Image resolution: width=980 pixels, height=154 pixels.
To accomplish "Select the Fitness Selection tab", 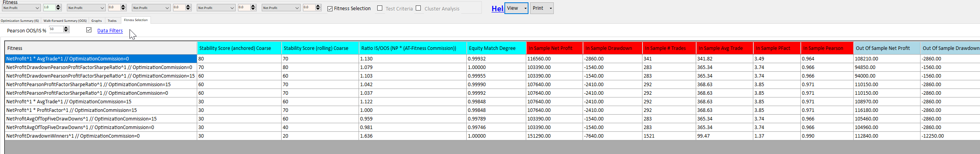I will [136, 20].
